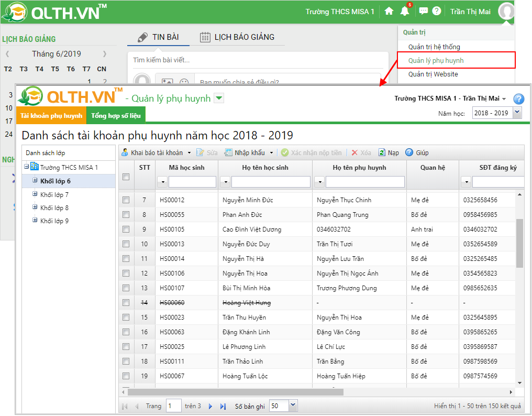Viewport: 532px width, 416px height.
Task: Tick checkbox for Nguyễn Thị Hà row
Action: point(126,258)
